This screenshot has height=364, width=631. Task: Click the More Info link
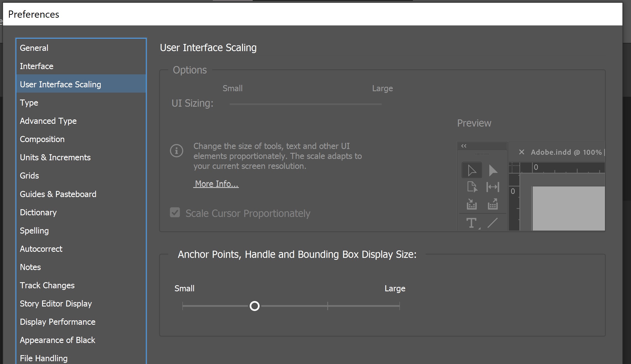(x=216, y=184)
